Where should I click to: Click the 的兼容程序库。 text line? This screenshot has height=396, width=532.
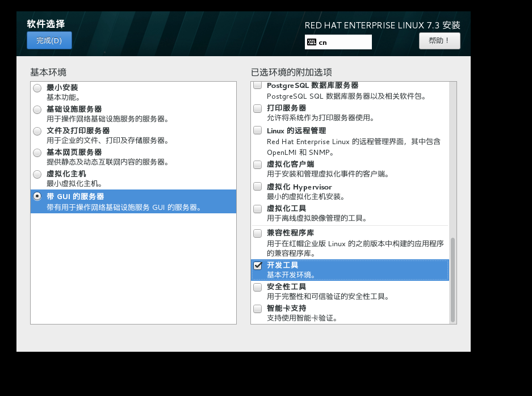tap(292, 253)
